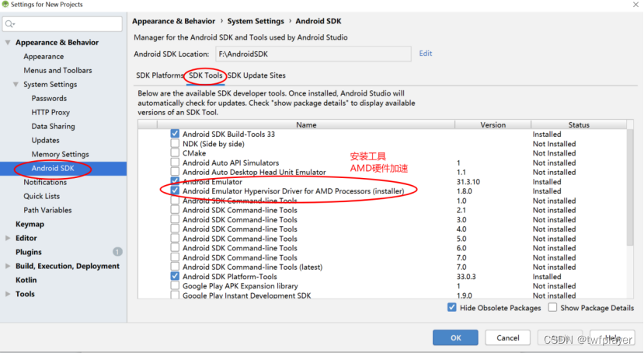This screenshot has width=644, height=353.
Task: Open the Keymap settings
Action: 30,224
